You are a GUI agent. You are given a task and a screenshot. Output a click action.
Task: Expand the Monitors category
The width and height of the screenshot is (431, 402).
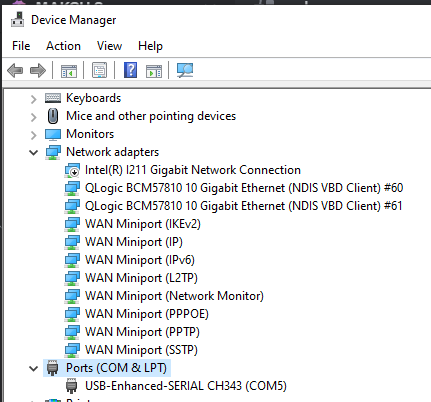33,135
